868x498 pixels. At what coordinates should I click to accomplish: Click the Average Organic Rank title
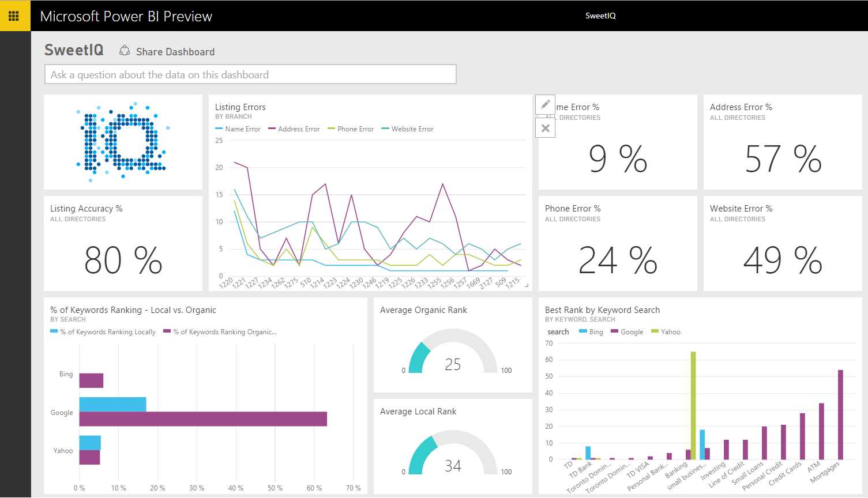click(x=423, y=310)
